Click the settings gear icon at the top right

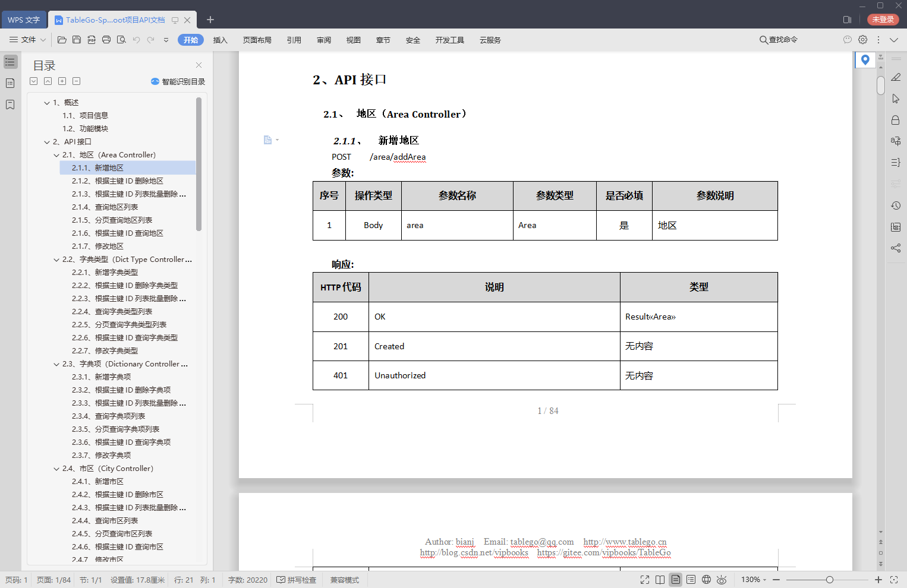coord(863,40)
